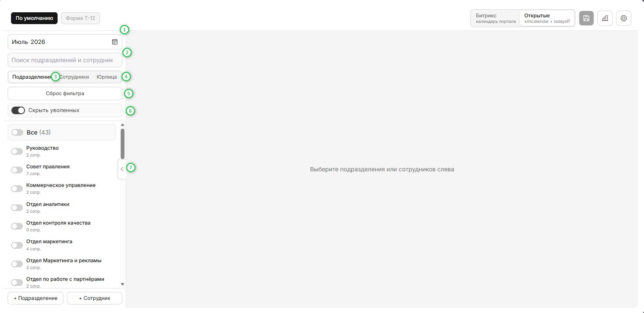Open settings via the gear icon
The image size is (644, 313).
tap(624, 18)
